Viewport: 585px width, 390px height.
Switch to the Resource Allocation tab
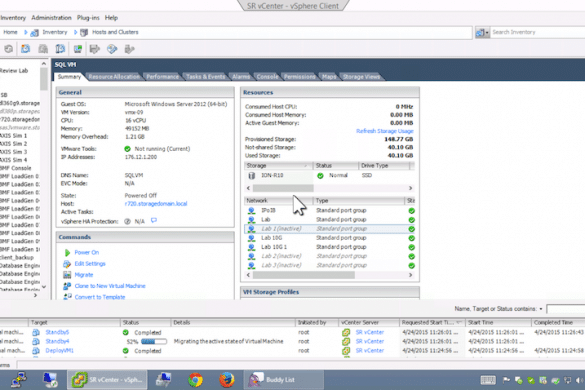[x=114, y=77]
